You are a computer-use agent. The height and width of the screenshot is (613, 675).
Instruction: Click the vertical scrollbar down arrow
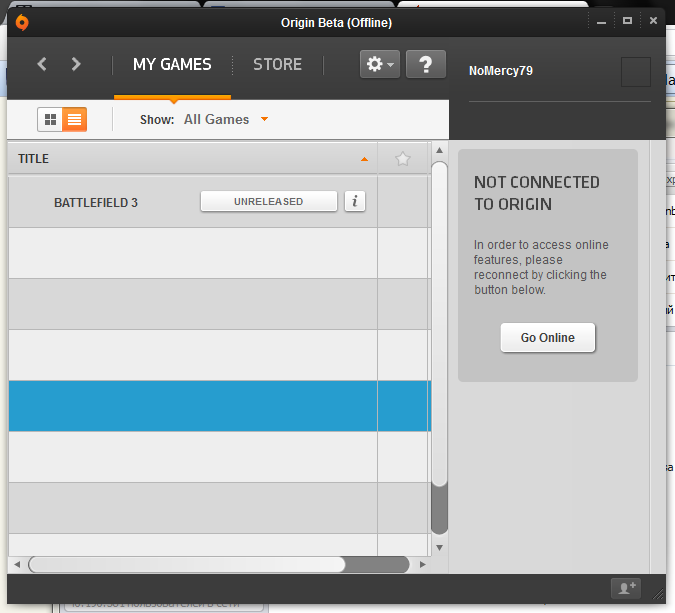point(440,548)
